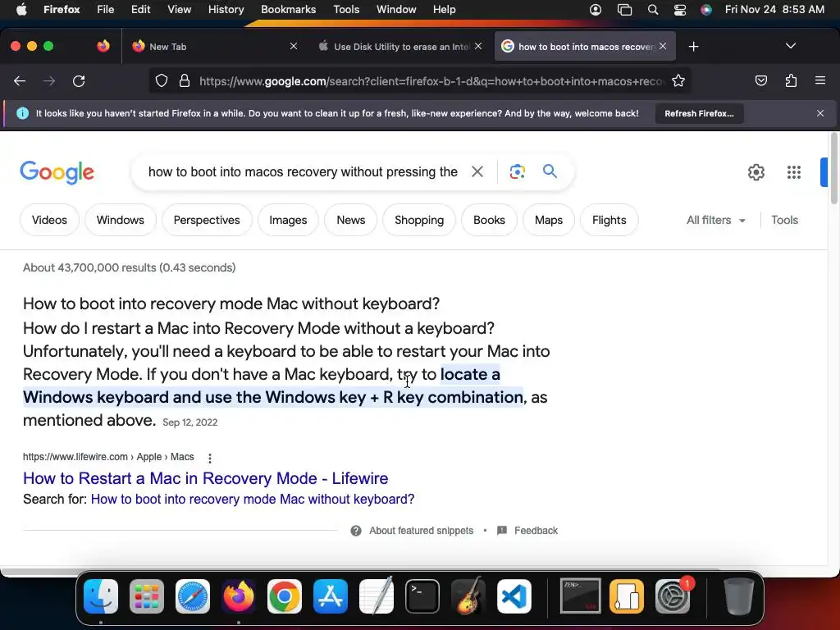Image resolution: width=840 pixels, height=630 pixels.
Task: Dismiss the Refresh Firefox notification bar
Action: [820, 113]
